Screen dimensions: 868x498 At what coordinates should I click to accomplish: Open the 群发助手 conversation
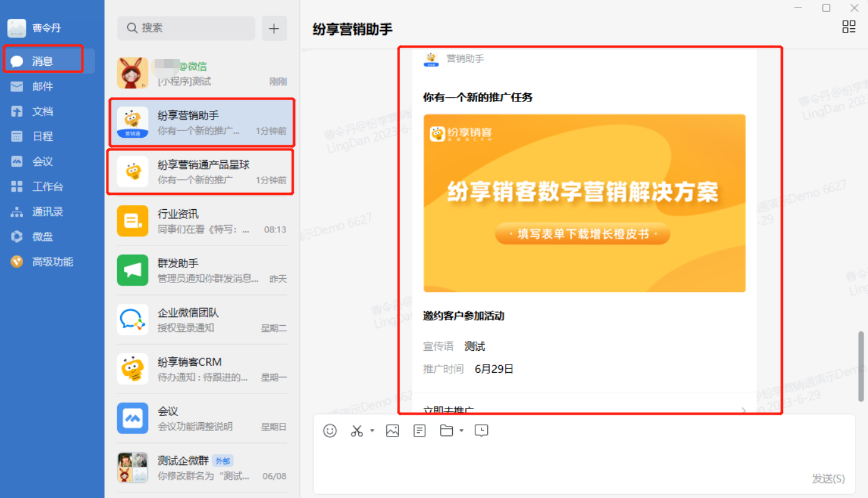coord(202,271)
